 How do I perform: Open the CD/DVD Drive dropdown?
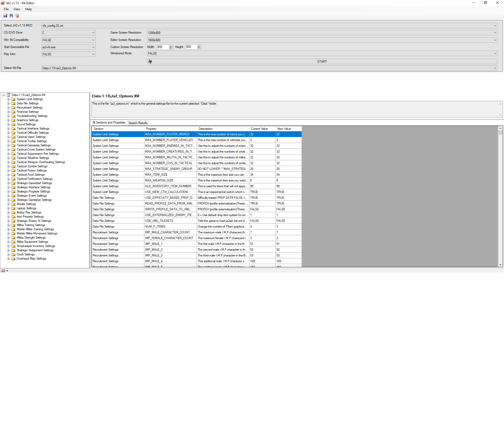point(69,33)
